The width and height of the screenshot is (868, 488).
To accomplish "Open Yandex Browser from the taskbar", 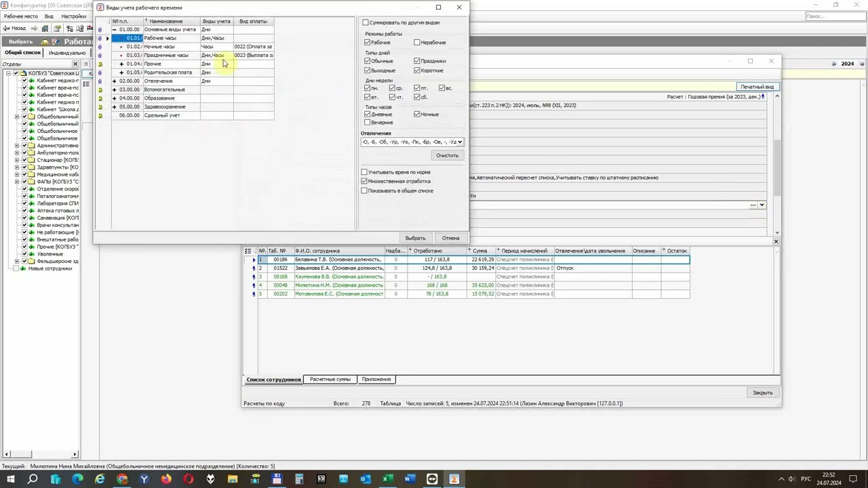I will (x=144, y=479).
